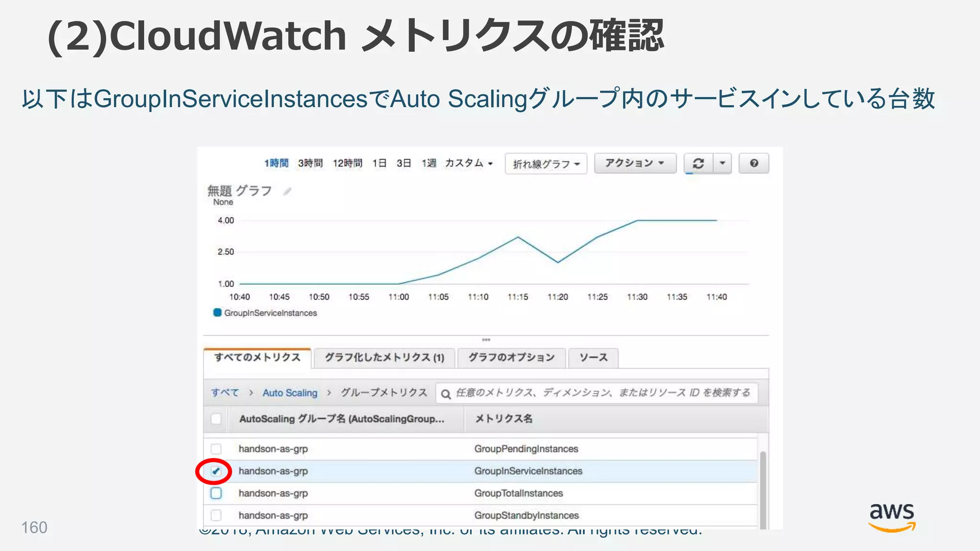Switch to グラフ化したメトリクス (1) tab
The height and width of the screenshot is (551, 980).
click(x=385, y=358)
